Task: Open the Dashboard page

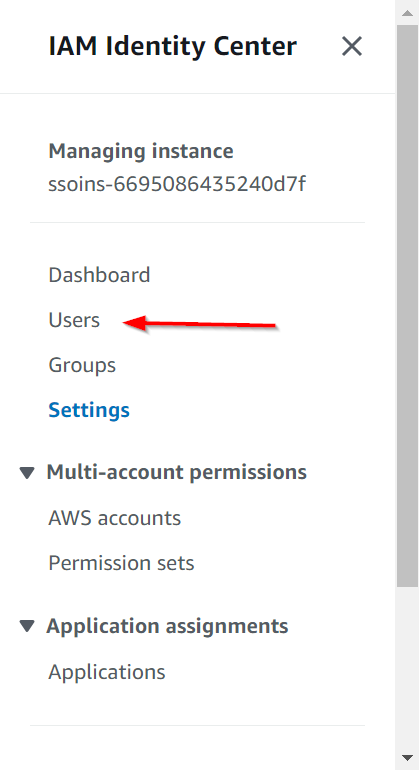Action: [x=99, y=275]
